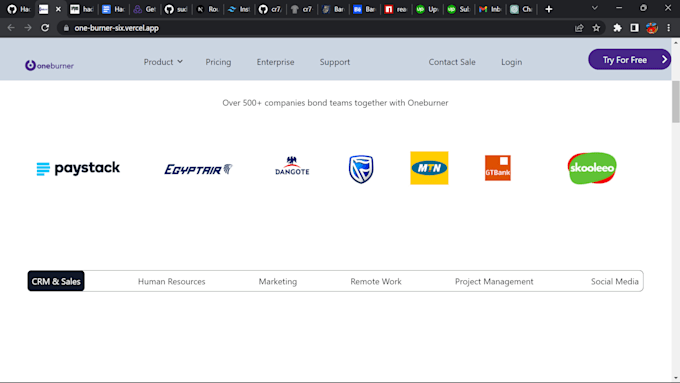Image resolution: width=680 pixels, height=383 pixels.
Task: Switch to the 'Rou' browser tab
Action: click(207, 9)
